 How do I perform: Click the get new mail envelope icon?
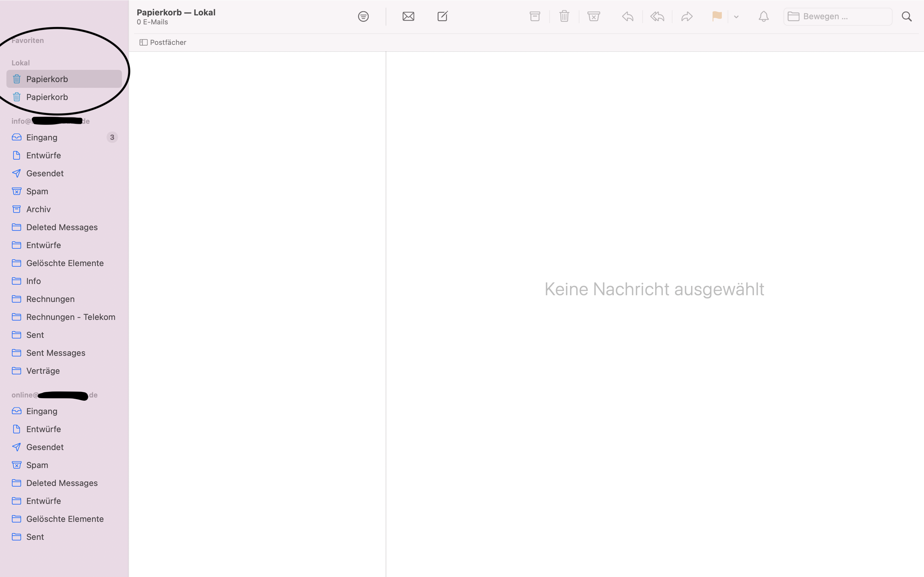pyautogui.click(x=408, y=16)
